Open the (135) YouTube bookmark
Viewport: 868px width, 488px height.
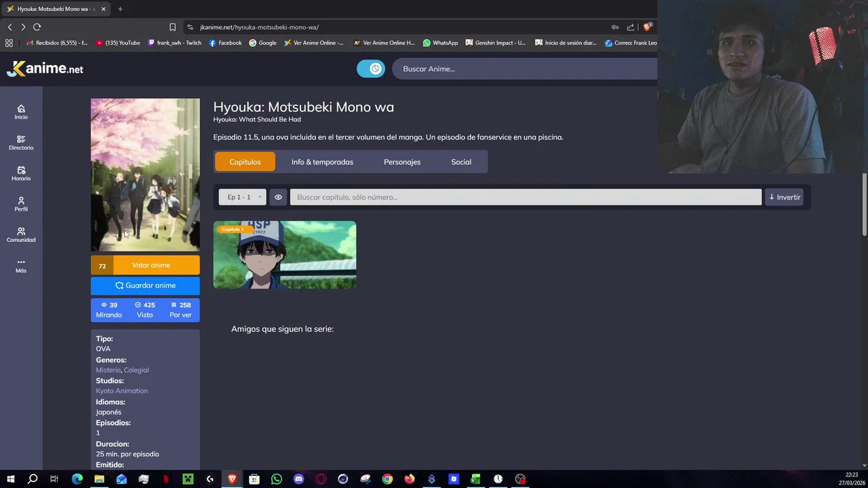tap(118, 43)
